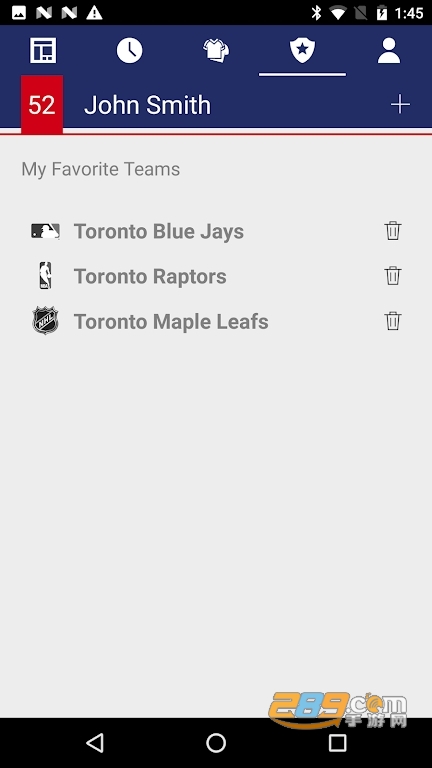Tap the red 52 number badge
432x768 pixels.
tap(42, 104)
